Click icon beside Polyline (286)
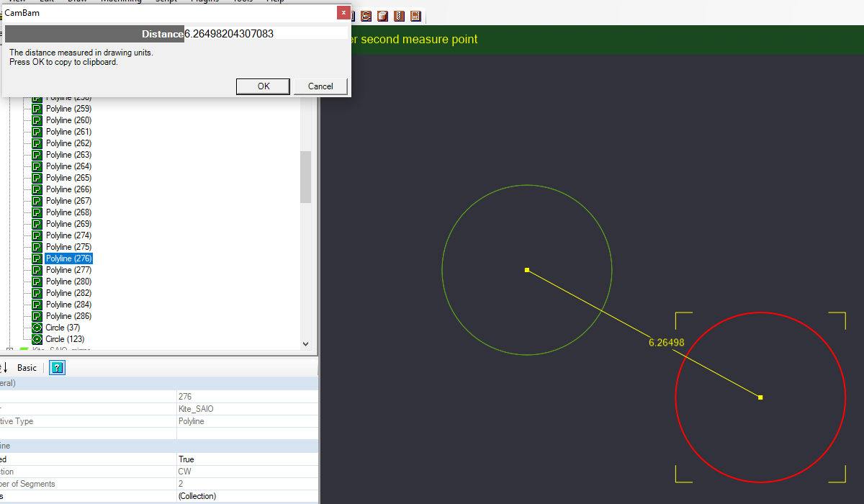This screenshot has width=864, height=504. click(x=37, y=316)
